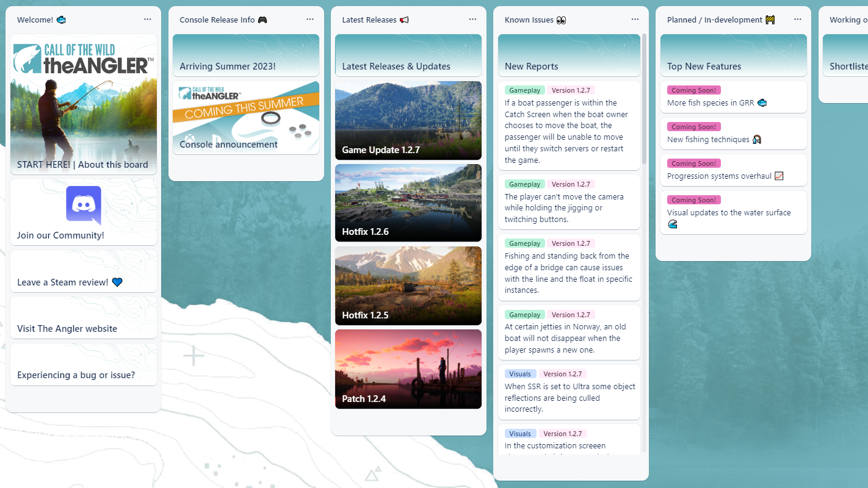Open the Console Release Info list menu
The image size is (868, 488).
tap(310, 20)
